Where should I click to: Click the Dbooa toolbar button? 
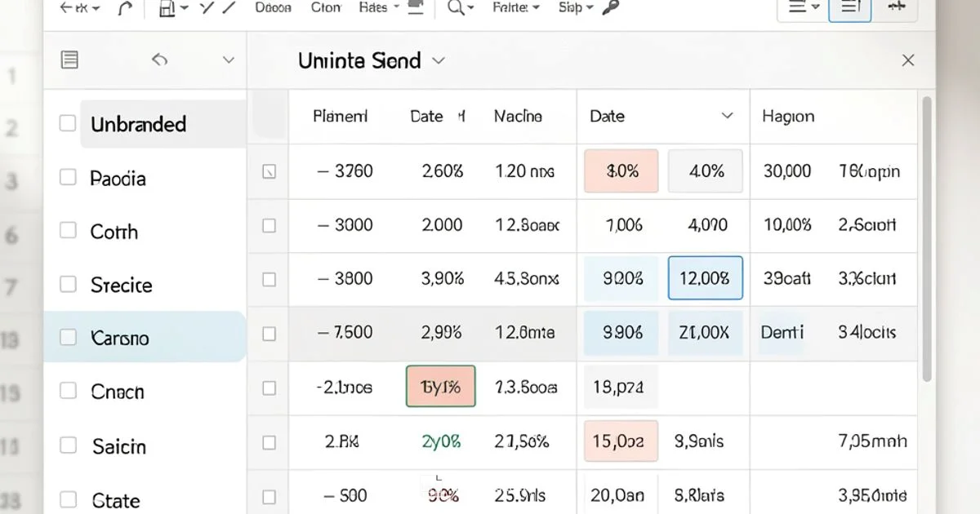point(272,7)
